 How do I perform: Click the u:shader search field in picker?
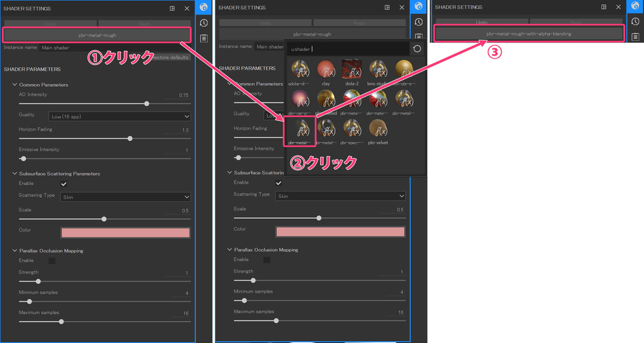pos(347,49)
